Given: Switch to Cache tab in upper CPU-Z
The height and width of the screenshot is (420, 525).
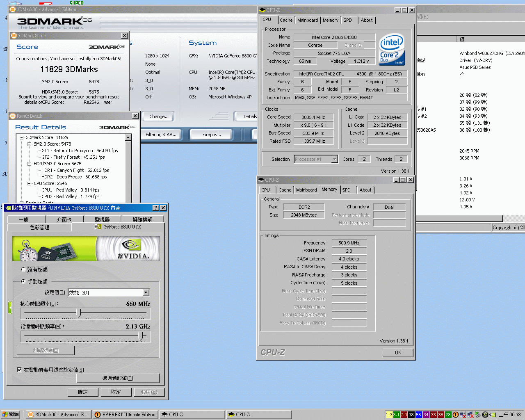Looking at the screenshot, I should tap(286, 20).
